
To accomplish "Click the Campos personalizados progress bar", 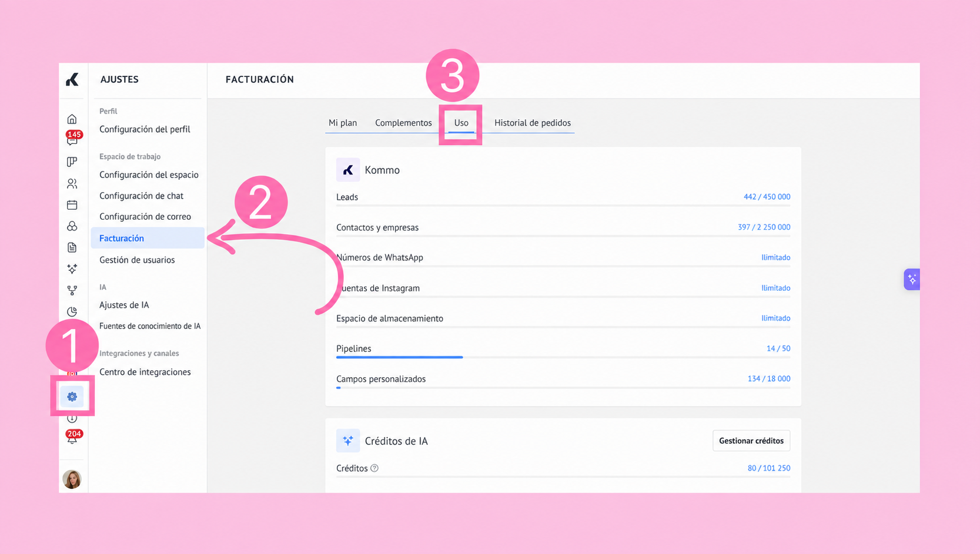I will [563, 388].
